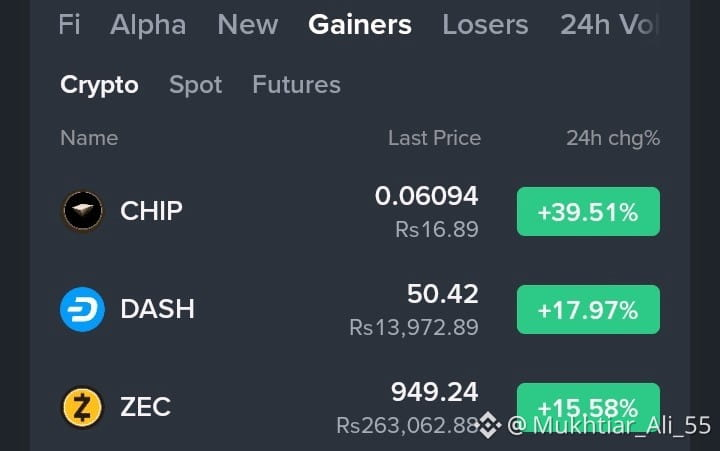The width and height of the screenshot is (720, 451).
Task: Switch to the New listings tab
Action: (x=248, y=25)
